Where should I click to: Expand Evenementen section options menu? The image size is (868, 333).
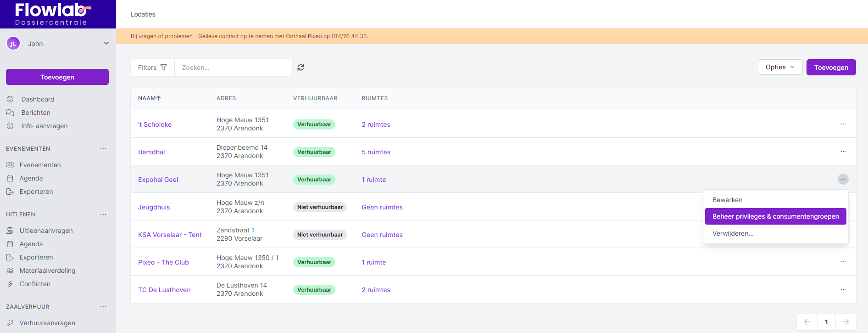click(x=103, y=149)
